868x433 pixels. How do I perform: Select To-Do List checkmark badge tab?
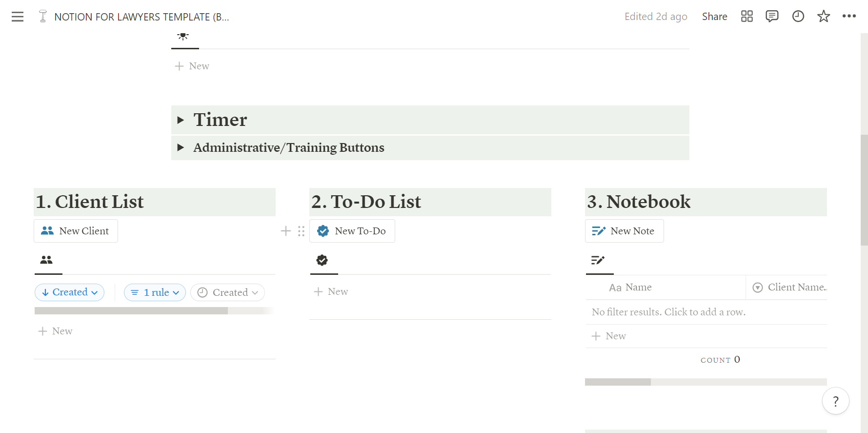[x=322, y=260]
